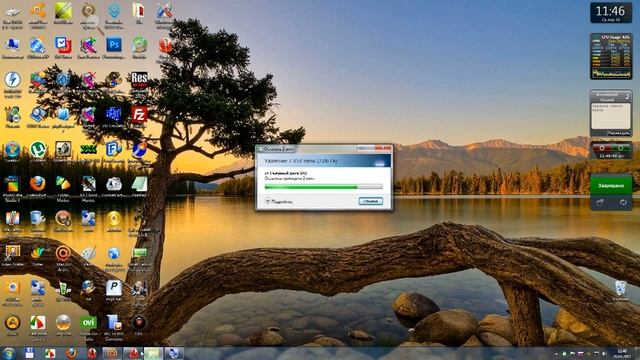Select the uTorrent desktop icon

click(38, 149)
